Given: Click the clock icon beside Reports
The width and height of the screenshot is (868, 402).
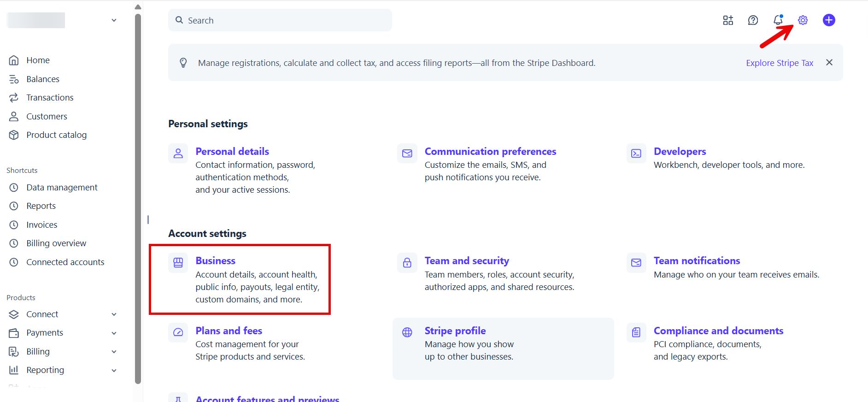Looking at the screenshot, I should click(14, 206).
